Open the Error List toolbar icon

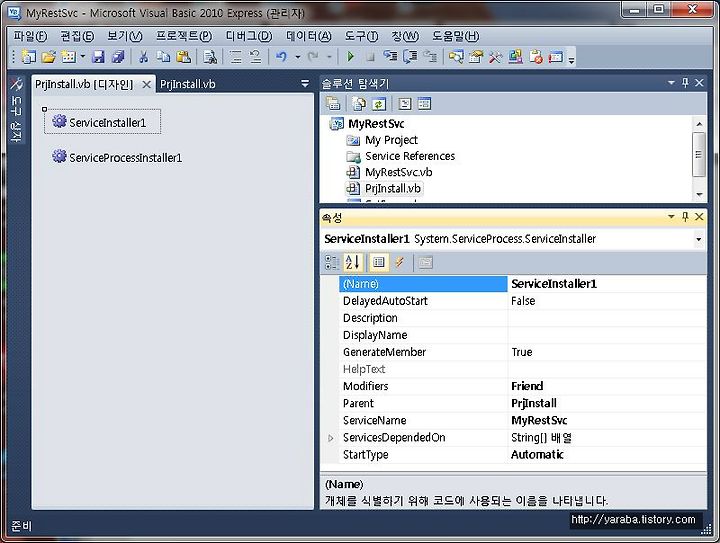pyautogui.click(x=536, y=57)
